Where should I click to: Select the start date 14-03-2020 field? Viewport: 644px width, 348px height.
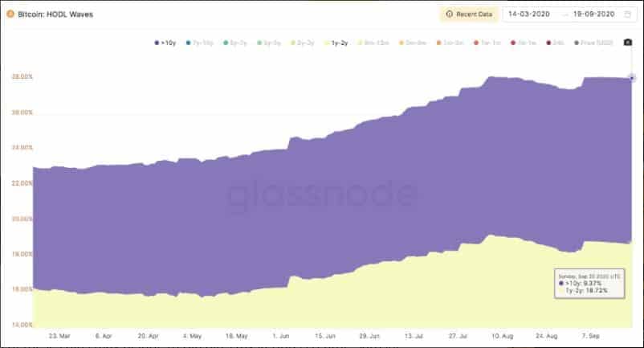529,14
